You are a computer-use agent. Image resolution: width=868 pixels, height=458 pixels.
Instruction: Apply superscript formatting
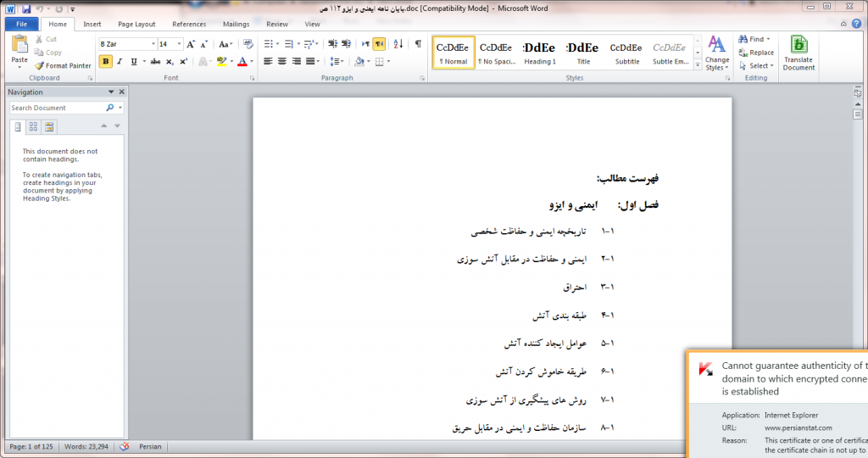pyautogui.click(x=184, y=62)
